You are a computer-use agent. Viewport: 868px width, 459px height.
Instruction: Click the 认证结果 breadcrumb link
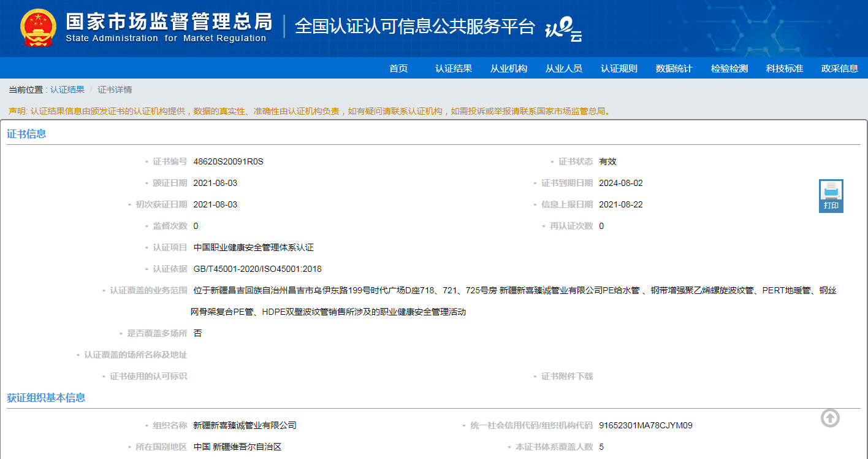[x=67, y=90]
